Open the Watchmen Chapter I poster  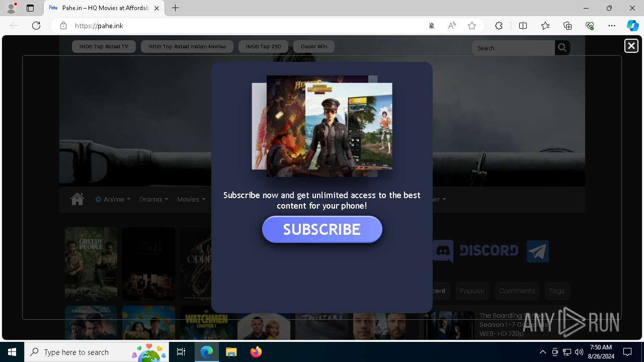(206, 323)
